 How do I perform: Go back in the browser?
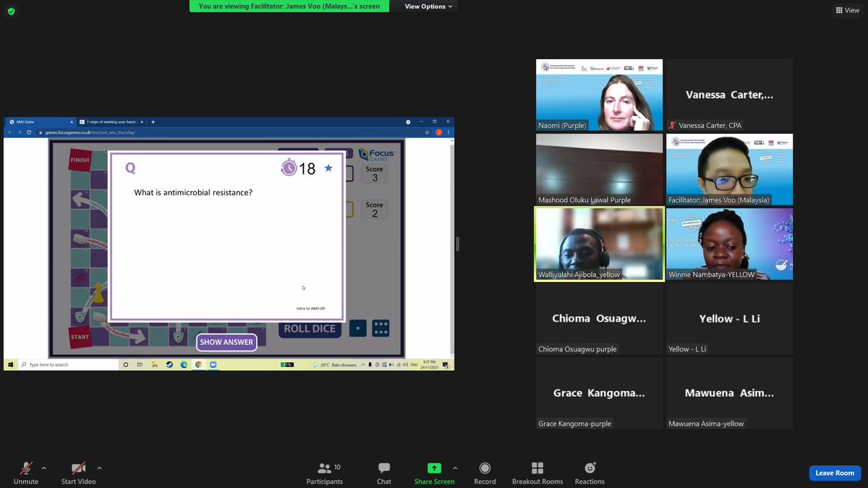click(10, 133)
